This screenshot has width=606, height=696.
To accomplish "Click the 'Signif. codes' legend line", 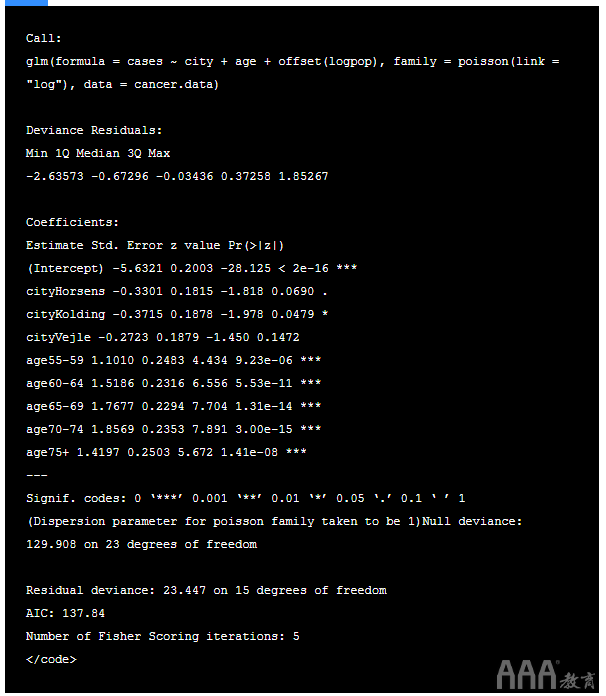I will click(246, 498).
